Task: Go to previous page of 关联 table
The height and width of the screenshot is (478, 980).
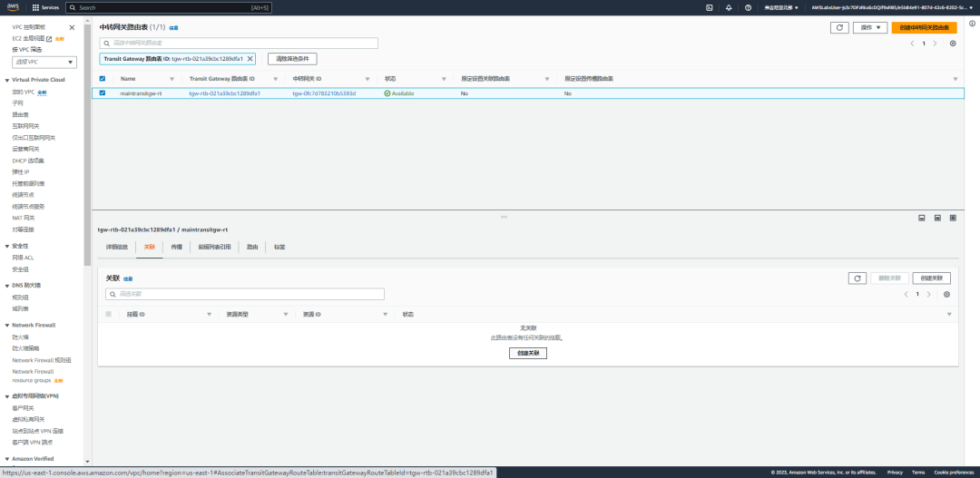Action: click(906, 294)
